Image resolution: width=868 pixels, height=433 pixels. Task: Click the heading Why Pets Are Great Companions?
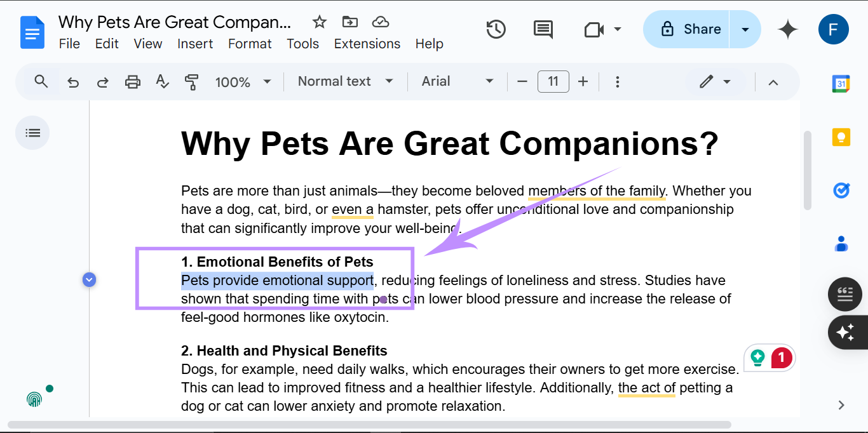450,143
